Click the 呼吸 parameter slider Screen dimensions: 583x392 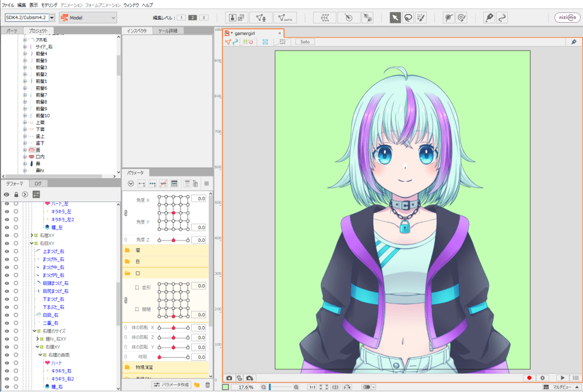tap(173, 357)
